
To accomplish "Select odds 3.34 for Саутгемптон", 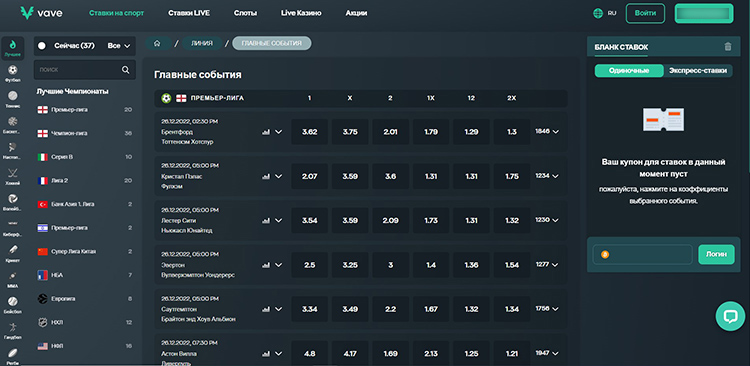I will coord(309,309).
